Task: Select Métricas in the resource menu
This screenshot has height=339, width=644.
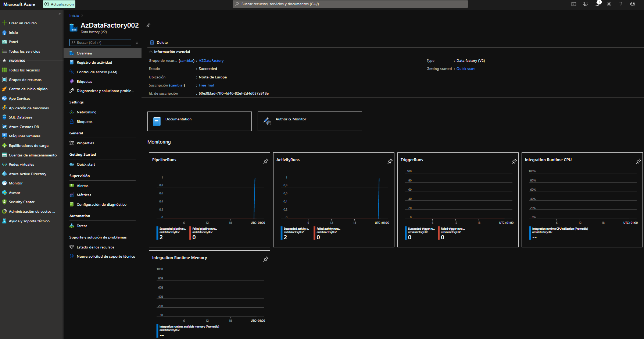Action: pos(84,195)
